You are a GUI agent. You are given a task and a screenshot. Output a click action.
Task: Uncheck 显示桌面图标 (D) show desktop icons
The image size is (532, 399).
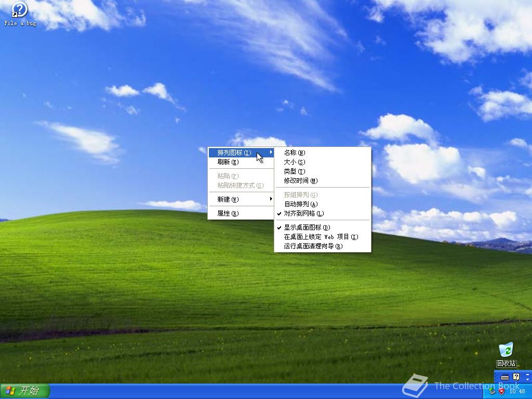coord(323,228)
